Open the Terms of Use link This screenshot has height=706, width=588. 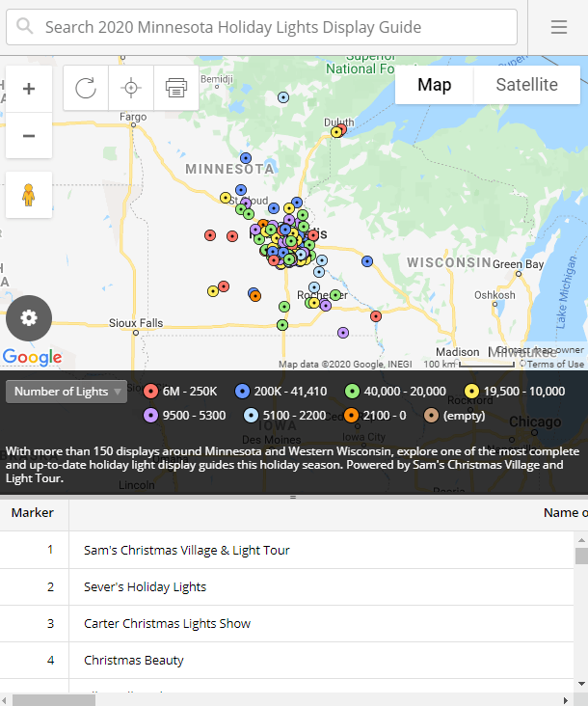(555, 365)
